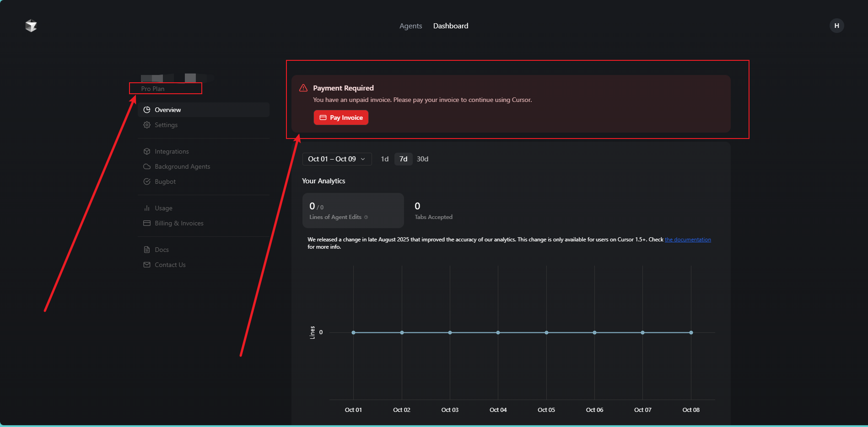
Task: Click the Lines of Agent Edits card
Action: [353, 210]
